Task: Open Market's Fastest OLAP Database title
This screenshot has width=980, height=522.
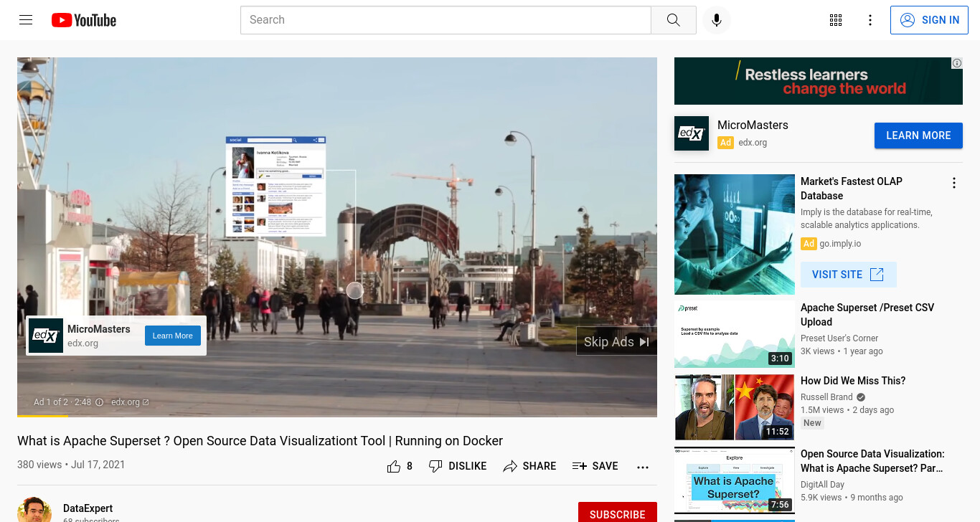Action: point(852,189)
